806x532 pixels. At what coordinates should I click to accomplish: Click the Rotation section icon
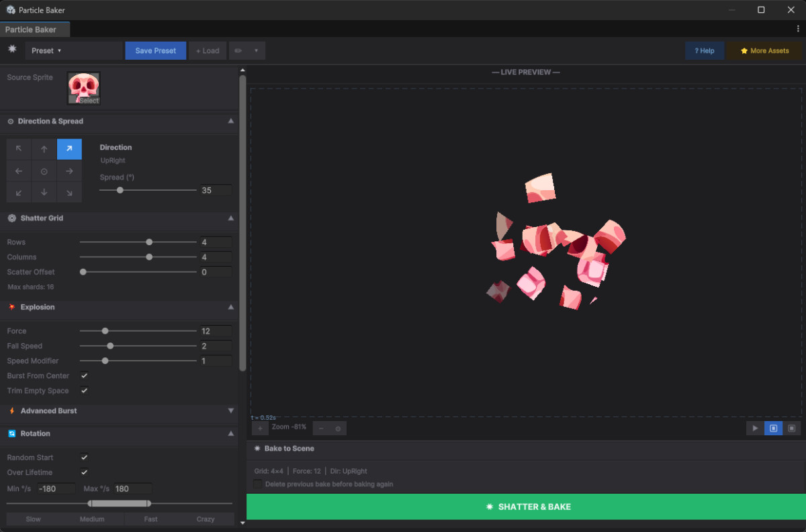coord(11,434)
